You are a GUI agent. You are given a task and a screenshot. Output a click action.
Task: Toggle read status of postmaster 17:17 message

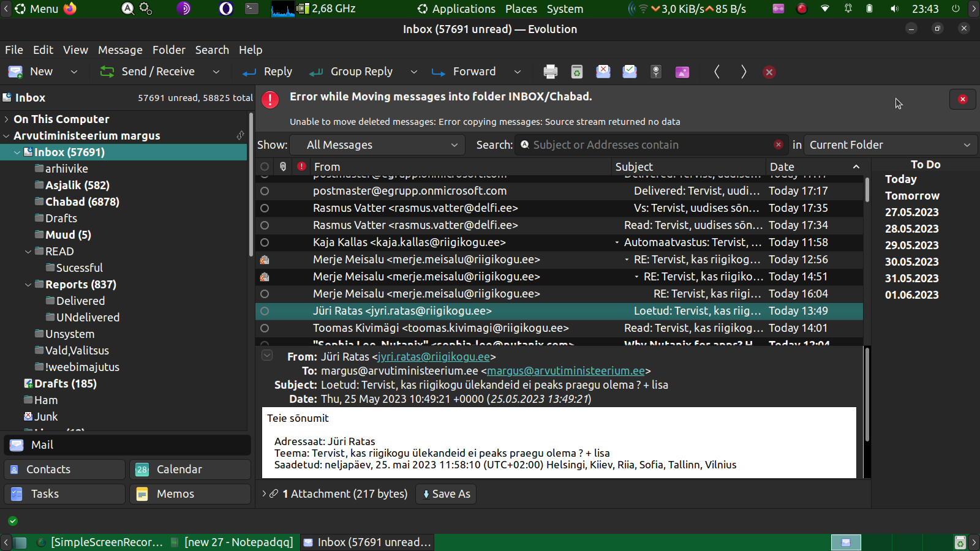pos(265,191)
